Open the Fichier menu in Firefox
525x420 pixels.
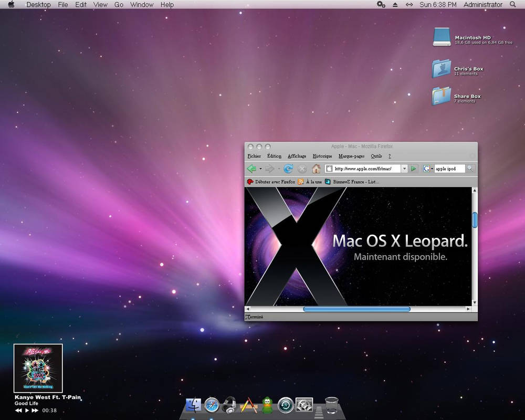pos(254,156)
